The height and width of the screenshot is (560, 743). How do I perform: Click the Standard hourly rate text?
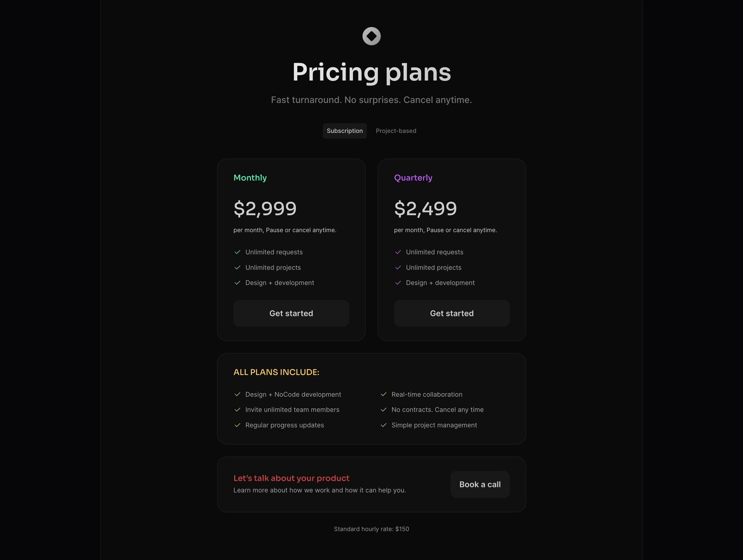(372, 529)
